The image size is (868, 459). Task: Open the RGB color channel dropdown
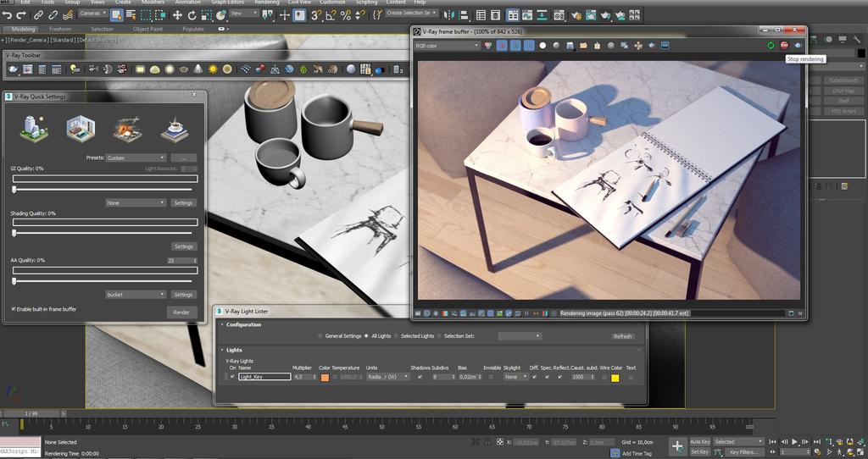[447, 46]
